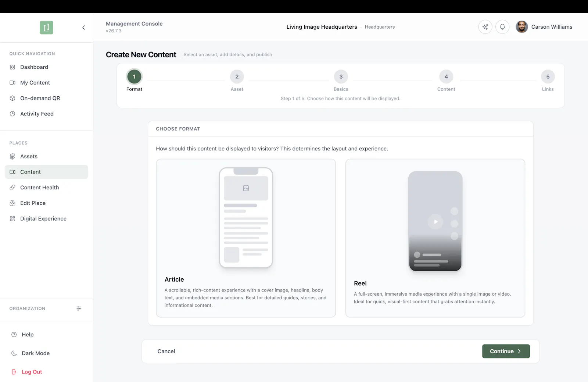Image resolution: width=588 pixels, height=382 pixels.
Task: Click the Log Out door icon
Action: [x=14, y=372]
